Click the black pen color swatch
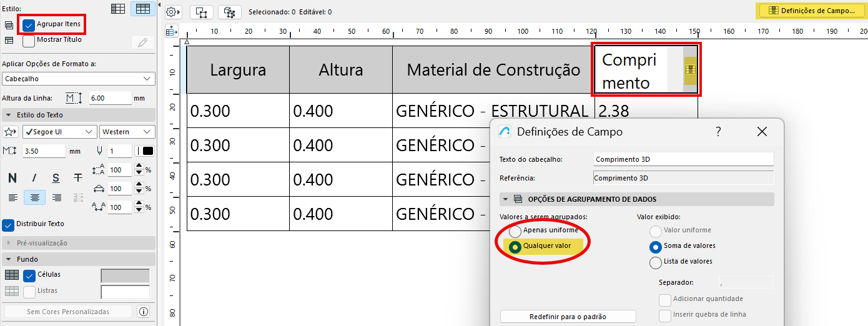This screenshot has height=326, width=868. coord(147,151)
